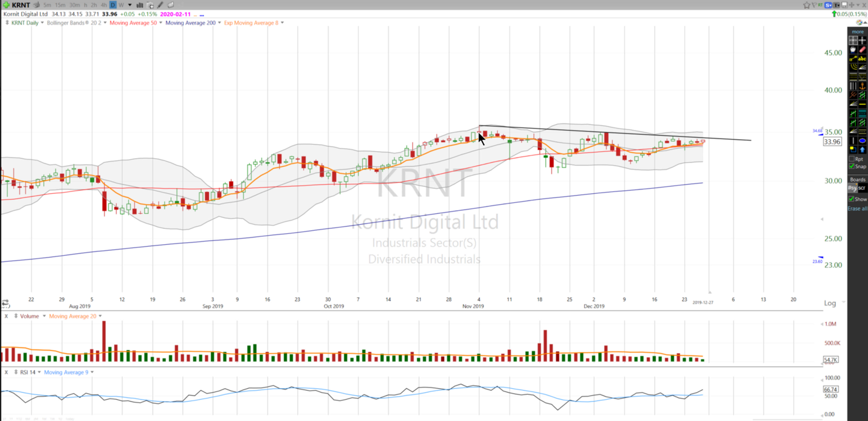This screenshot has height=421, width=868.
Task: Click 'more' in the drawing toolbar
Action: pos(858,32)
